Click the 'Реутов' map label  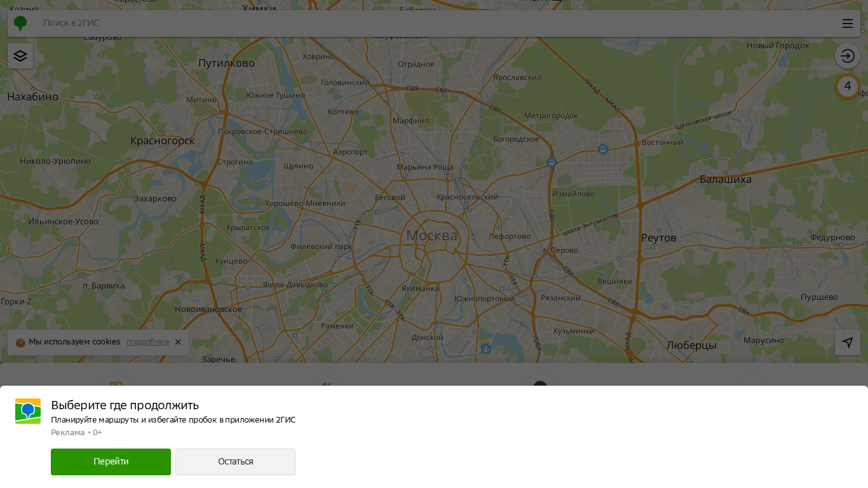(x=659, y=238)
